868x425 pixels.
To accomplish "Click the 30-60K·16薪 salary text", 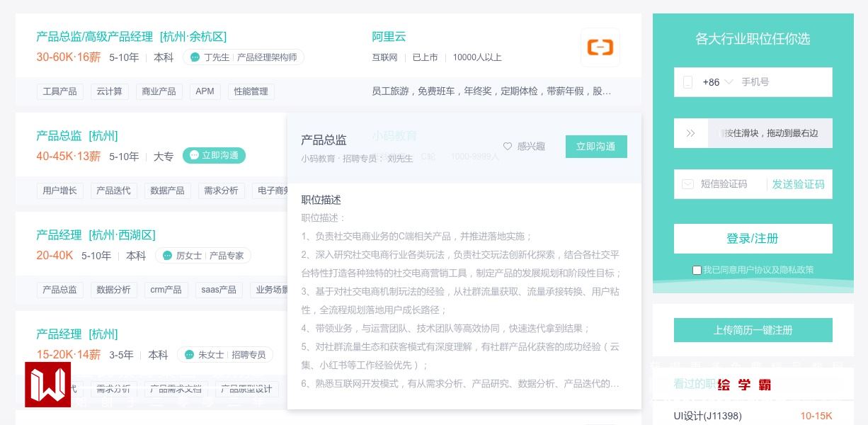I will 69,57.
